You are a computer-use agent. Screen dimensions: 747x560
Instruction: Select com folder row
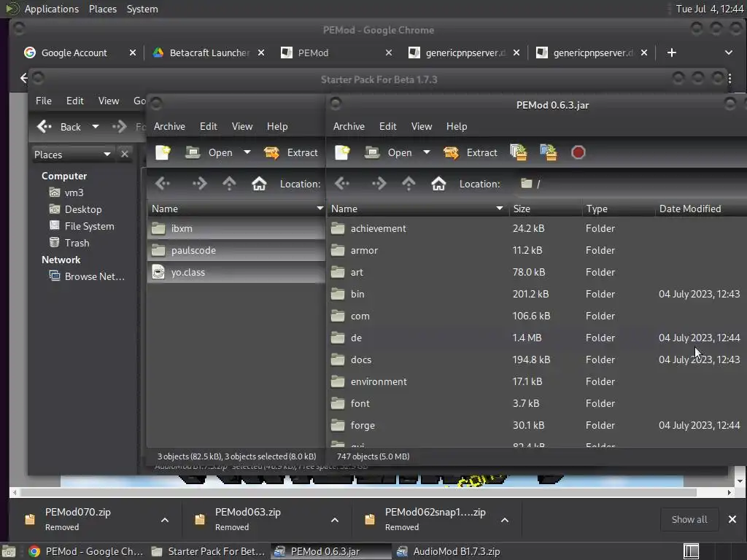coord(537,316)
